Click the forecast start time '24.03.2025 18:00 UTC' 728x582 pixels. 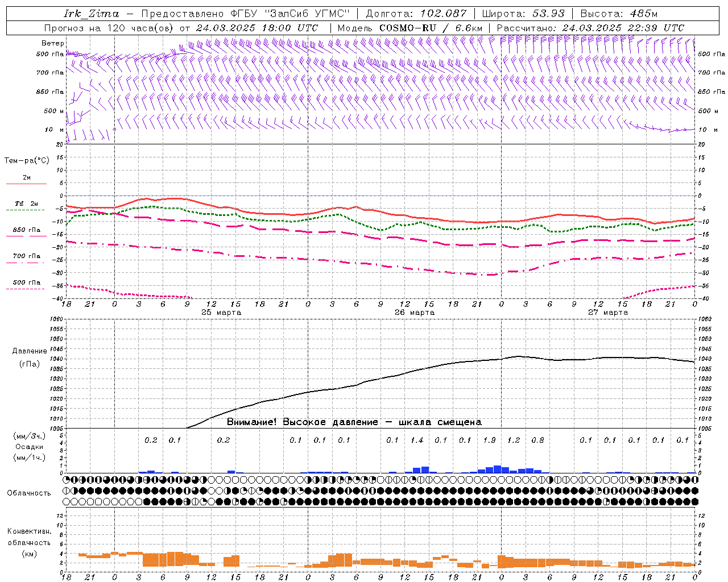[x=257, y=28]
